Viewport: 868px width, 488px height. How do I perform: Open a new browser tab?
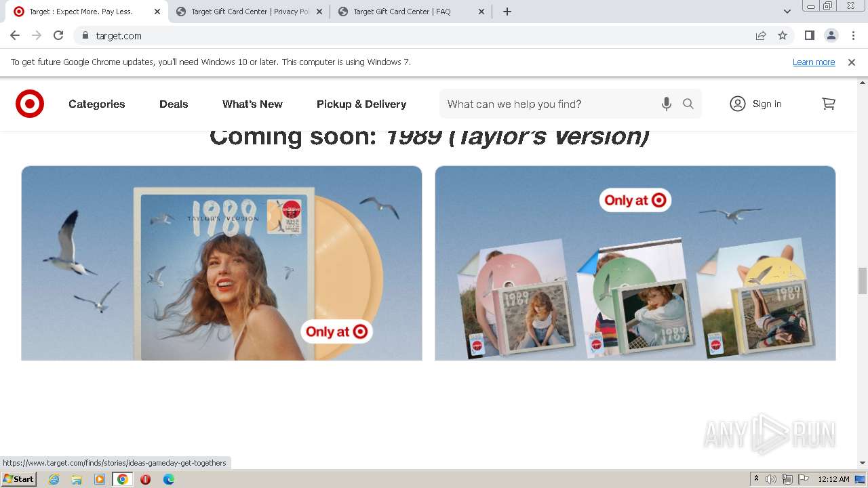507,12
